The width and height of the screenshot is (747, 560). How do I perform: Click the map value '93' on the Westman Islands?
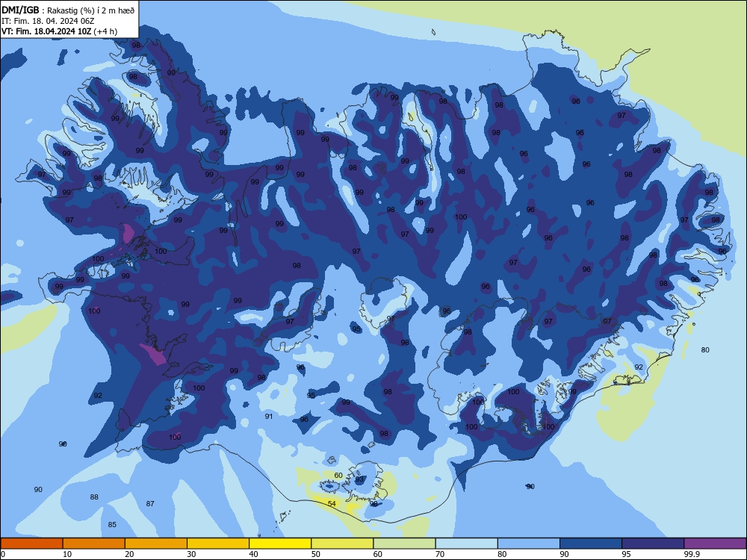[360, 479]
